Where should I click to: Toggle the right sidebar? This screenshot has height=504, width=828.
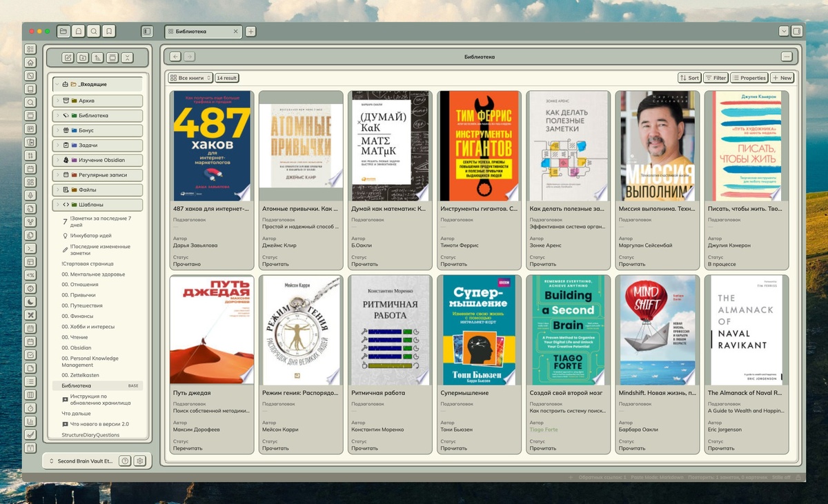797,31
